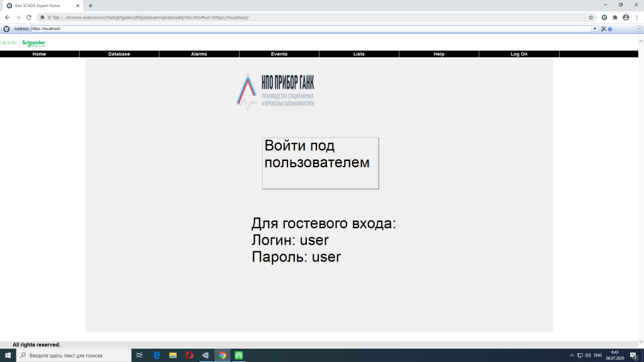Open the Chrome profile avatar icon
Viewport: 644px width, 362px height.
point(626,18)
